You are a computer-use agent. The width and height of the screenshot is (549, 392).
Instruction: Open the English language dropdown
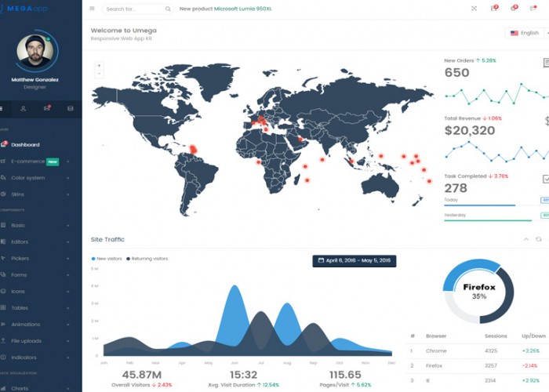(x=526, y=33)
